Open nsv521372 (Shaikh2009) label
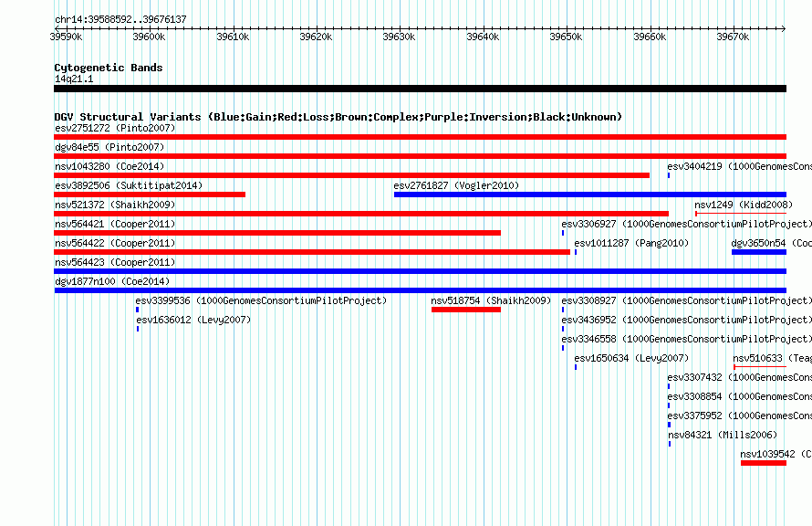The image size is (812, 526). coord(115,205)
